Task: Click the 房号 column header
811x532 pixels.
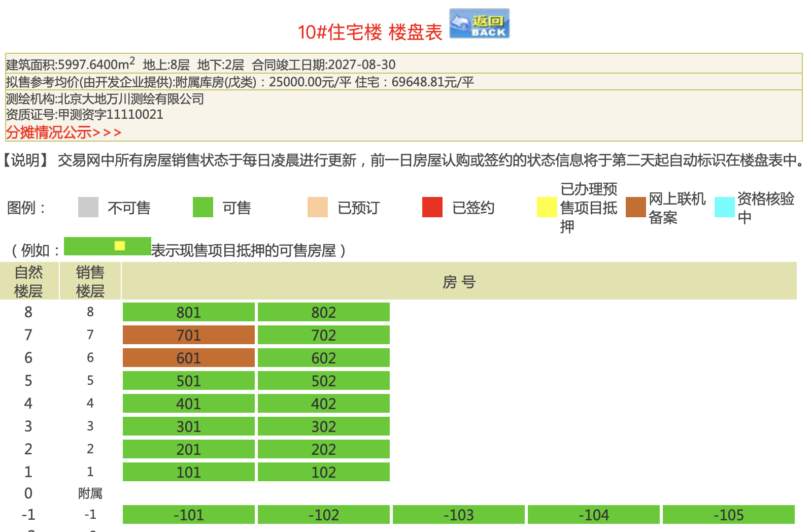Action: pyautogui.click(x=459, y=281)
